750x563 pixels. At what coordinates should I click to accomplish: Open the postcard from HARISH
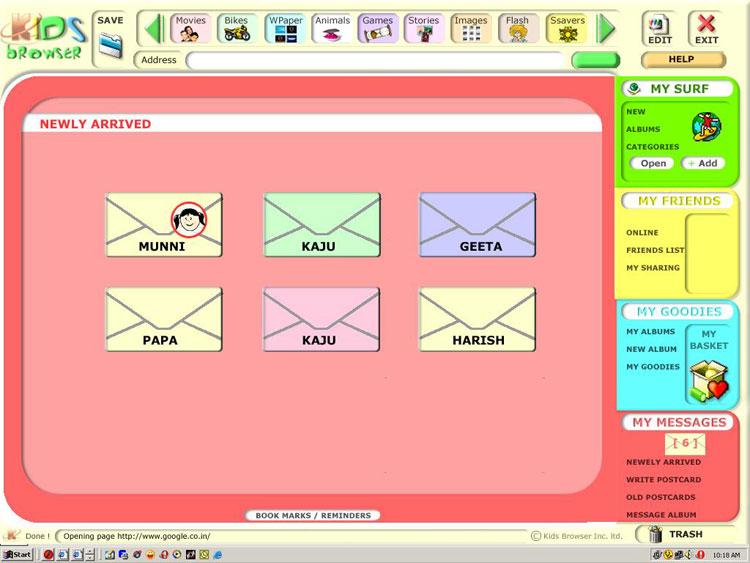tap(477, 320)
